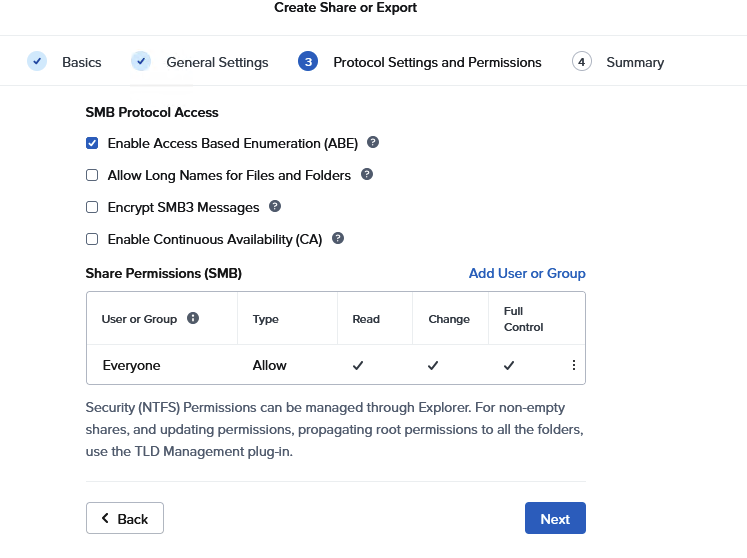The width and height of the screenshot is (747, 558).
Task: Click the Back button
Action: point(125,519)
